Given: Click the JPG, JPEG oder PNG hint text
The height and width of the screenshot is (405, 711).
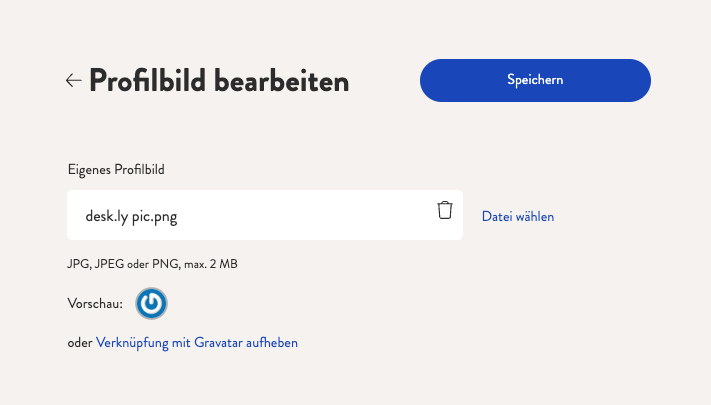Looking at the screenshot, I should tap(152, 264).
